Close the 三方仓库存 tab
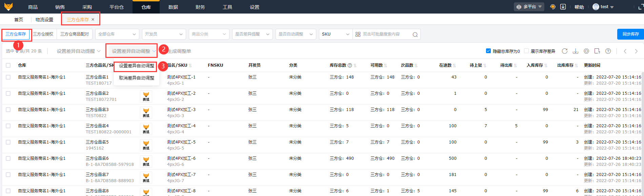The height and width of the screenshot is (196, 644). coord(93,20)
